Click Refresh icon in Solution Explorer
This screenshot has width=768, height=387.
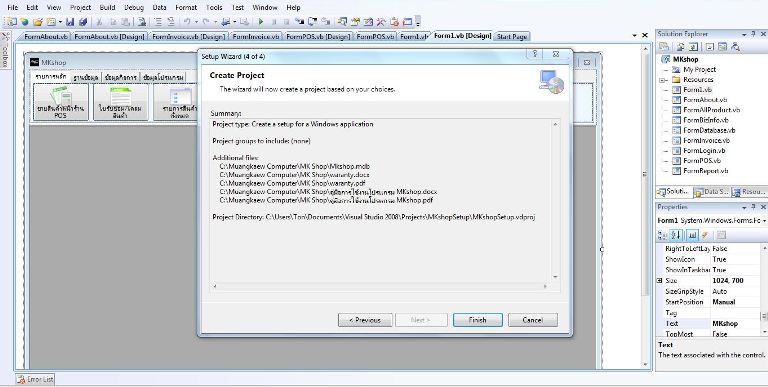(x=694, y=47)
